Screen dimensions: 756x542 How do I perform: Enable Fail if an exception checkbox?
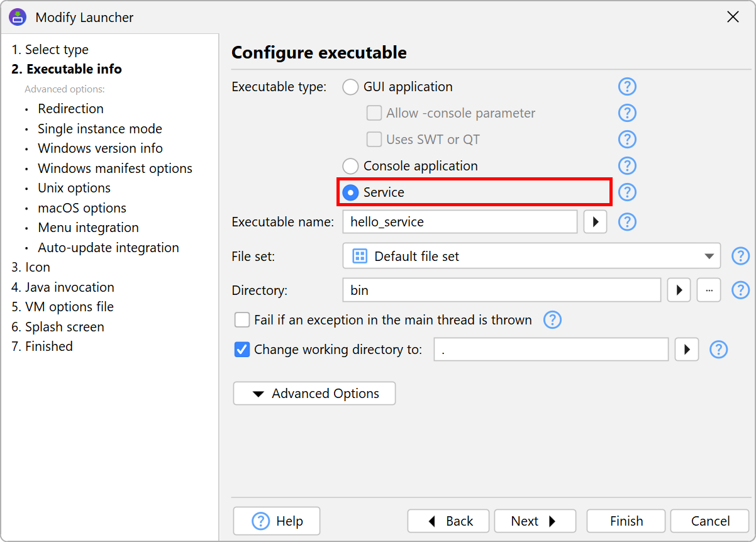(242, 320)
